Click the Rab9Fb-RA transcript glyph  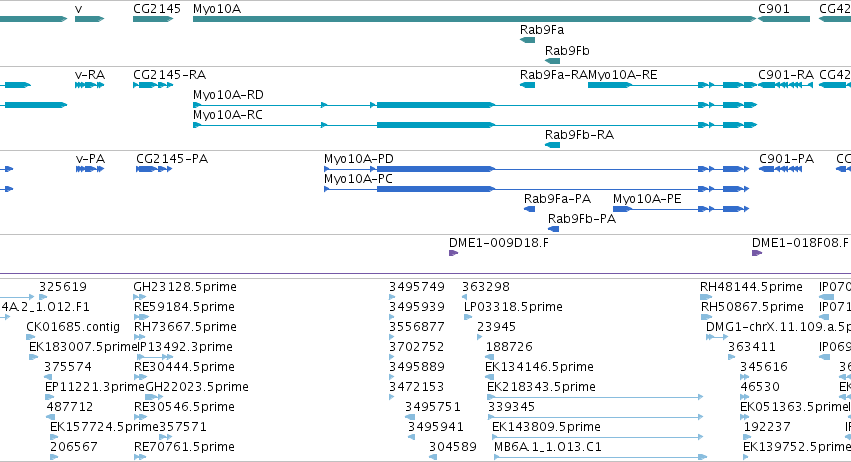[x=552, y=145]
